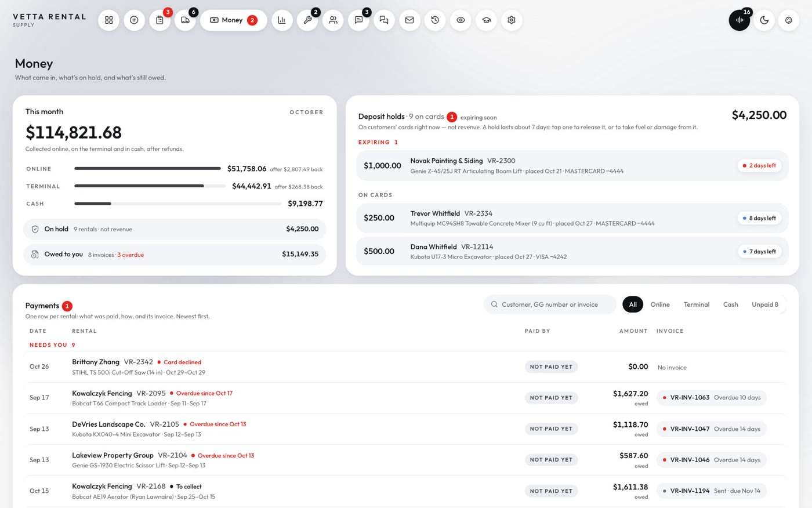Open the settings gear icon
This screenshot has height=508, width=812.
(x=512, y=20)
